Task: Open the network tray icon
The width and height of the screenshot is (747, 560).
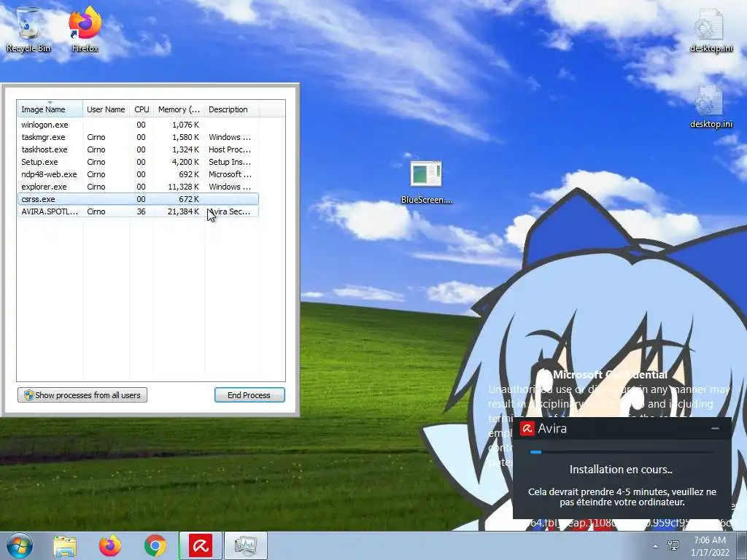Action: [x=673, y=545]
